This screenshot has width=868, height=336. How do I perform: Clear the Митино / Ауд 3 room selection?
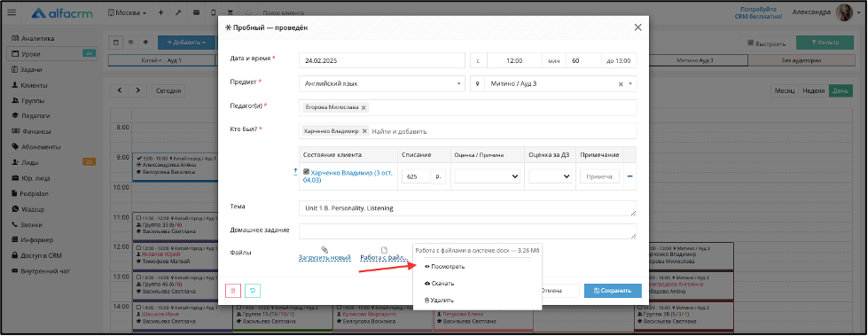[x=621, y=84]
